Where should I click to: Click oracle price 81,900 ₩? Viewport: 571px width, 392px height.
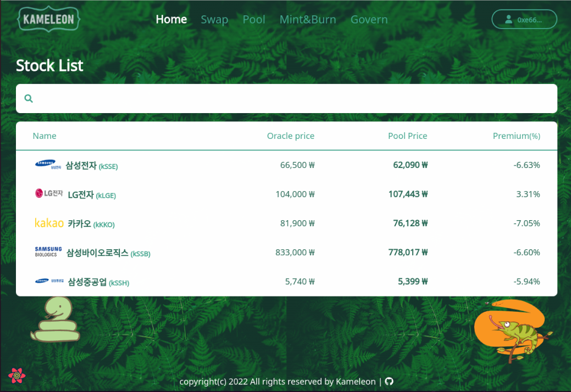point(297,223)
